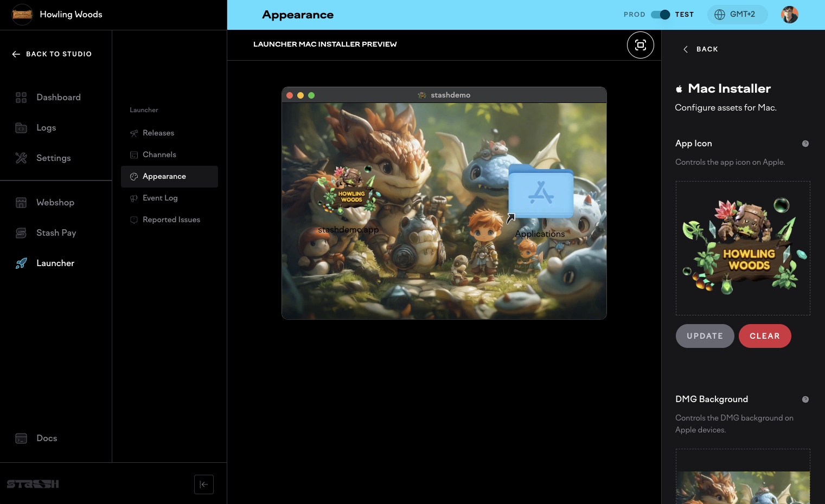Screen dimensions: 825x504
Task: Toggle the PROD/TEST environment switch
Action: click(x=661, y=15)
